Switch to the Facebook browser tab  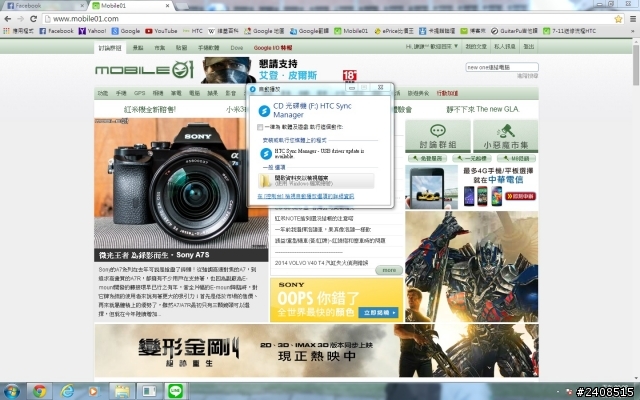pyautogui.click(x=43, y=6)
